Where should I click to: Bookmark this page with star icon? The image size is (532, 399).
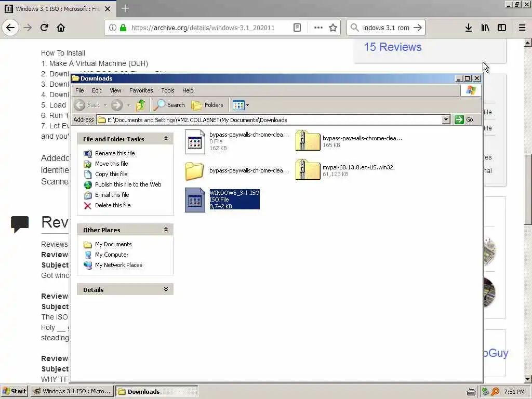click(333, 28)
